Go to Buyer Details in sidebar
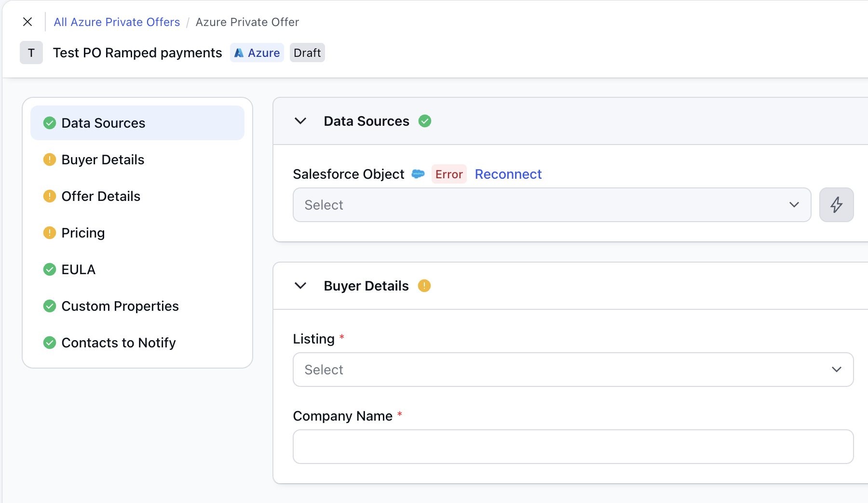This screenshot has width=868, height=503. coord(137,159)
